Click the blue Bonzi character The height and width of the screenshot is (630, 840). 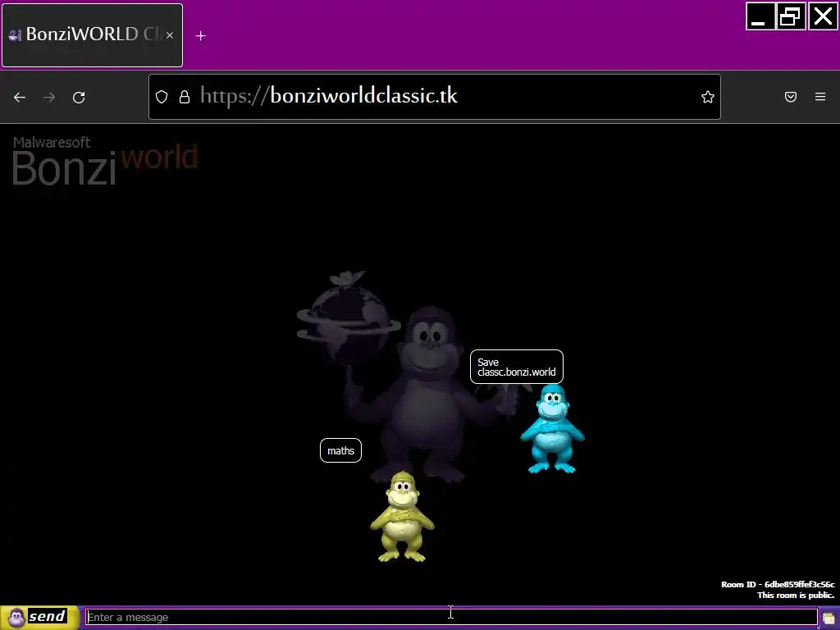[x=552, y=429]
